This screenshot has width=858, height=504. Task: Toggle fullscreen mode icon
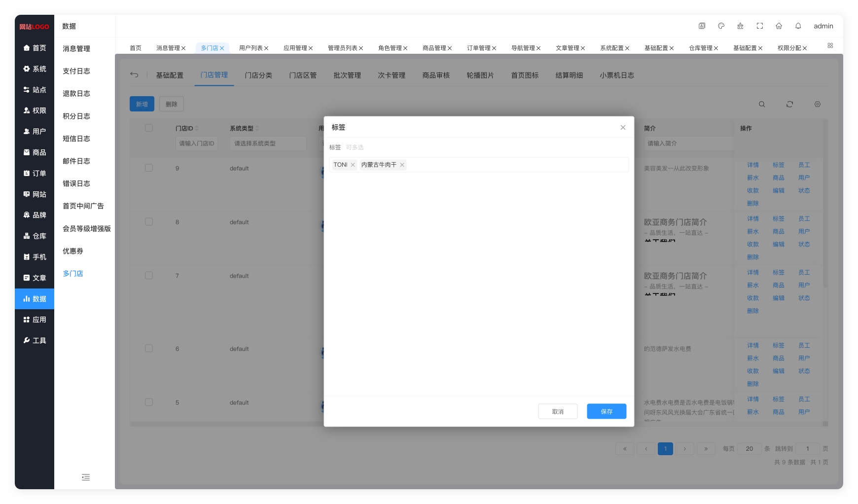click(x=759, y=26)
